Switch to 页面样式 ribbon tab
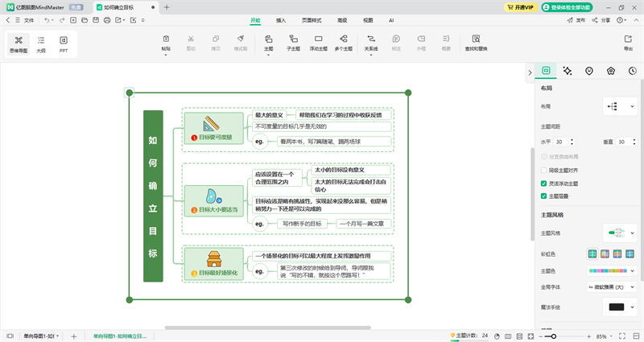The image size is (644, 342). [x=310, y=19]
